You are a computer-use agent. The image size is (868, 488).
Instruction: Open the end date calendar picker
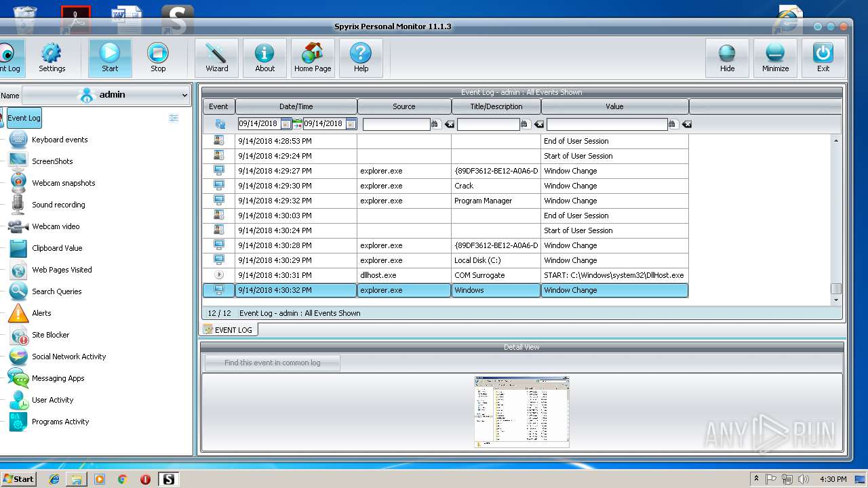click(x=351, y=124)
